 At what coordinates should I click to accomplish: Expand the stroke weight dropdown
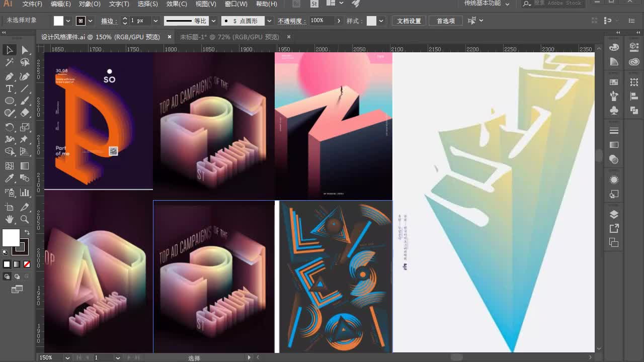155,21
